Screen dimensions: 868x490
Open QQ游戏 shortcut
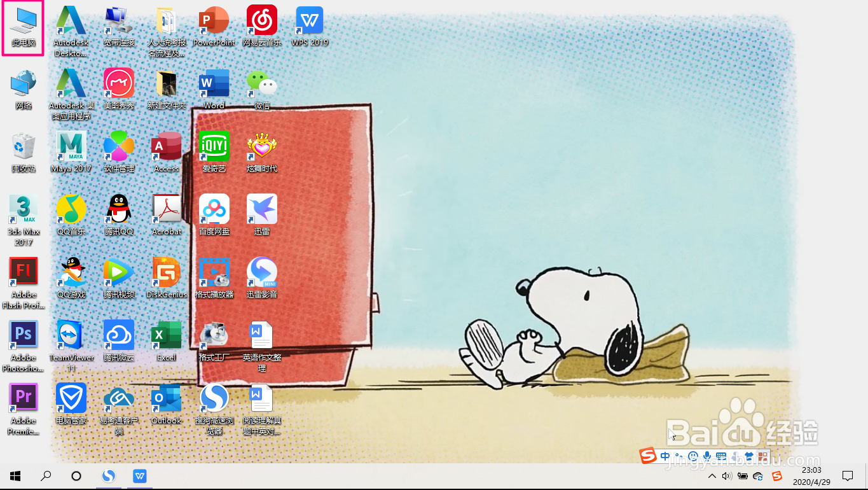[71, 279]
